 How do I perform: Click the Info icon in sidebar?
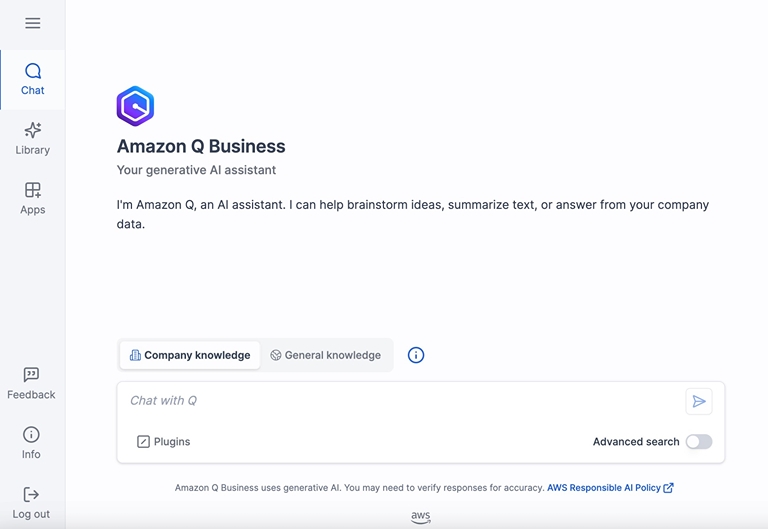click(31, 435)
